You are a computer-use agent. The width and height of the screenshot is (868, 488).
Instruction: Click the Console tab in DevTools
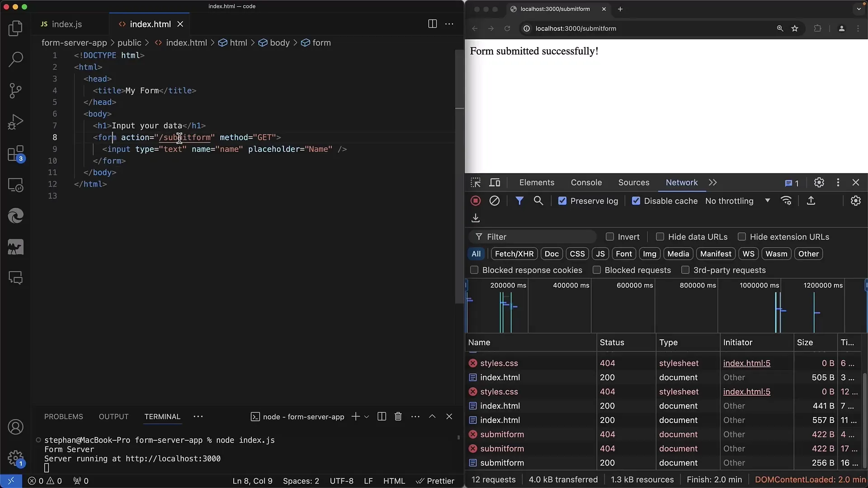tap(586, 183)
